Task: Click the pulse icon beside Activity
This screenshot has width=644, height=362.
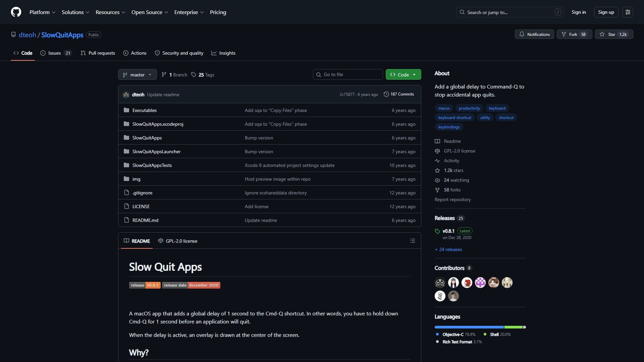Action: (437, 161)
